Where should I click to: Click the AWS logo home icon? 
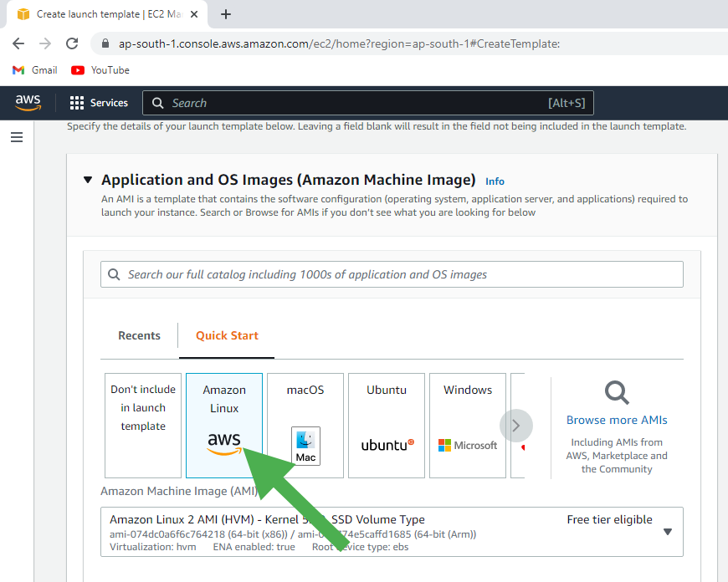(28, 103)
